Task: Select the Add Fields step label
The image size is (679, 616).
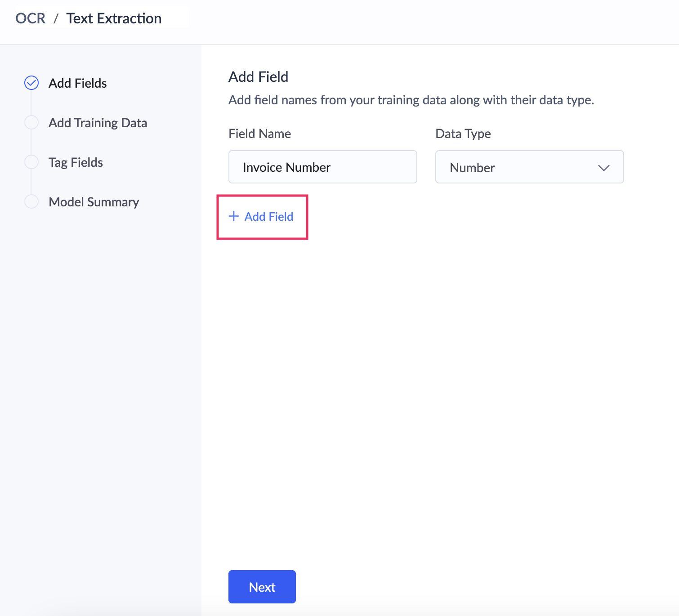Action: [77, 83]
